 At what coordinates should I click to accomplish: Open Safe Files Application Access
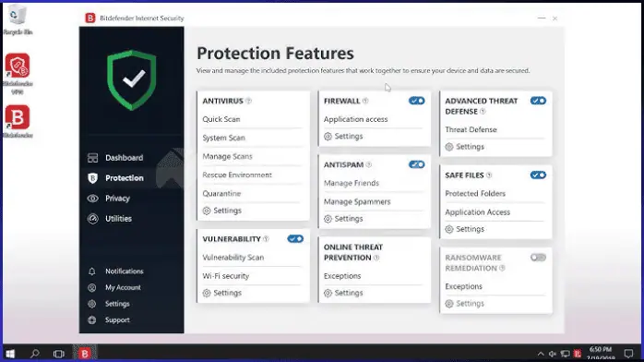477,212
